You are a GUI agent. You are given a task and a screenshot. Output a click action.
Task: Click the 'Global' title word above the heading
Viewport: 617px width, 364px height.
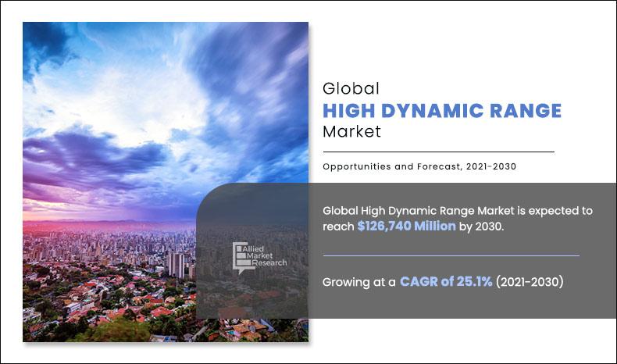350,87
